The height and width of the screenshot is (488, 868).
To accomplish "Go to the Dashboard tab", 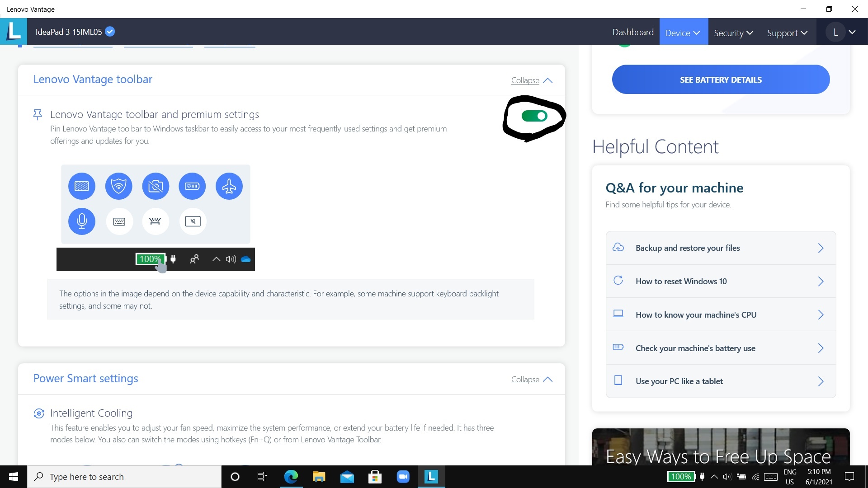I will tap(633, 32).
